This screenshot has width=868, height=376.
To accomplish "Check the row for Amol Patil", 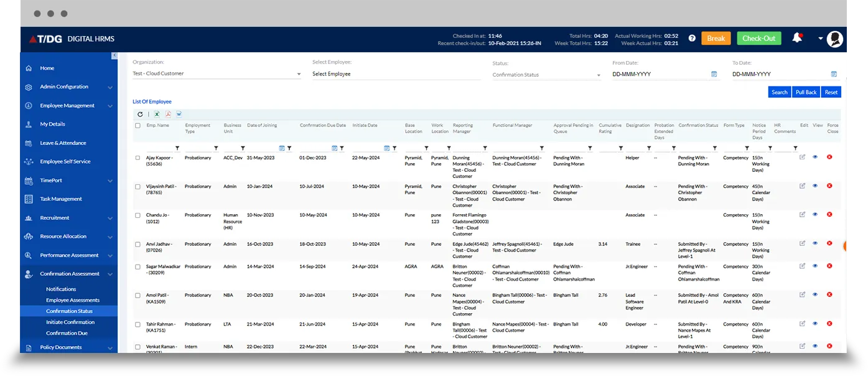I will [x=138, y=296].
